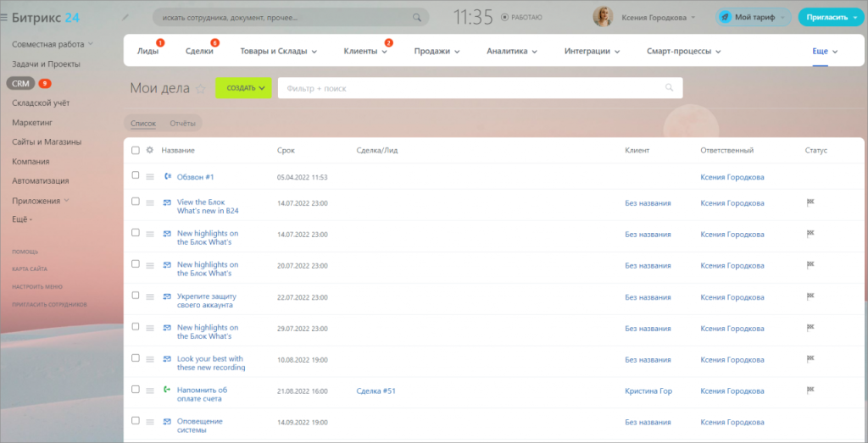The width and height of the screenshot is (868, 443).
Task: Click the user avatar of Ксения Городкова
Action: (604, 17)
